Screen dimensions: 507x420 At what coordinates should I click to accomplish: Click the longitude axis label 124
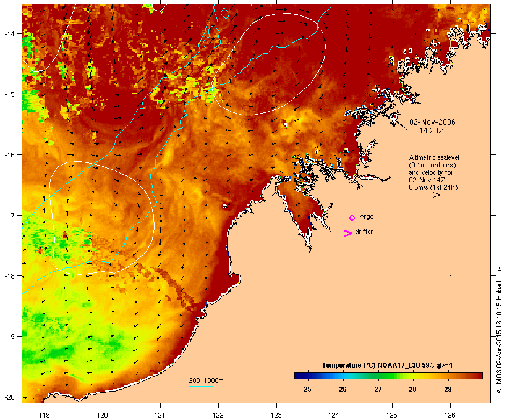click(x=334, y=415)
